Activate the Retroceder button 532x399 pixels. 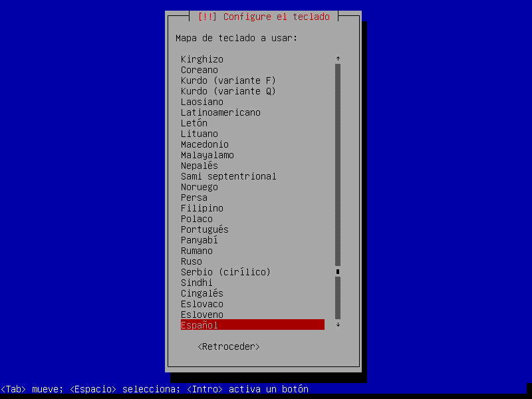coord(229,346)
